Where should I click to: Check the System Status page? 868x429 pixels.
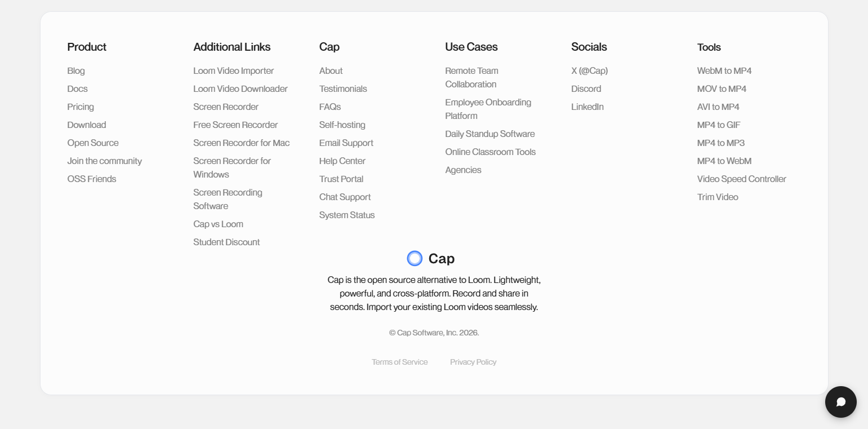point(347,215)
